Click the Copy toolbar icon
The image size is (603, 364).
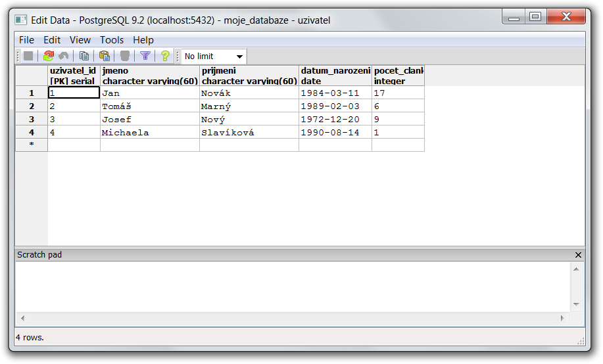click(84, 56)
